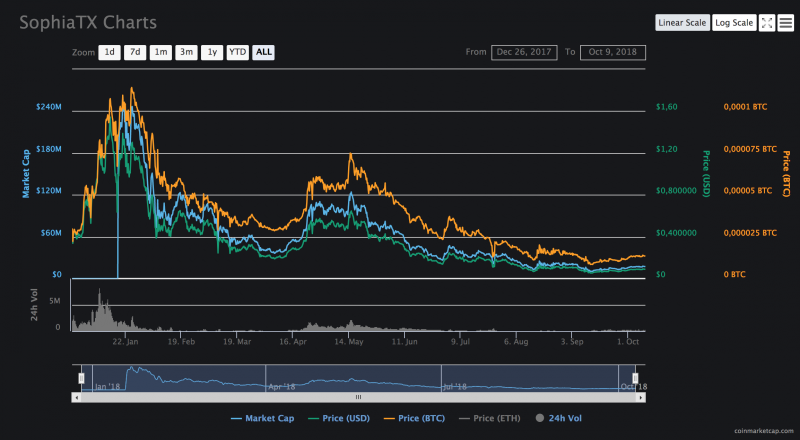Image resolution: width=800 pixels, height=440 pixels.
Task: Click the 14. May date label
Action: pyautogui.click(x=349, y=341)
